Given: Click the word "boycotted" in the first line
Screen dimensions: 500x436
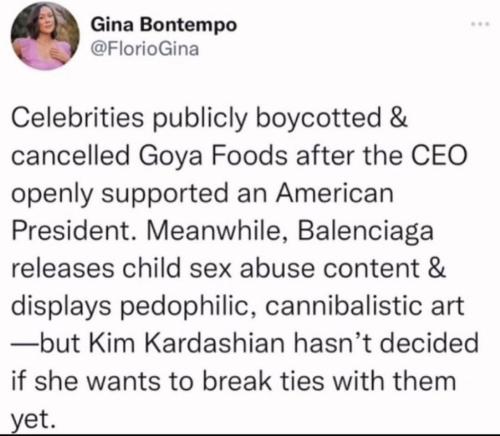Looking at the screenshot, I should coord(318,118).
